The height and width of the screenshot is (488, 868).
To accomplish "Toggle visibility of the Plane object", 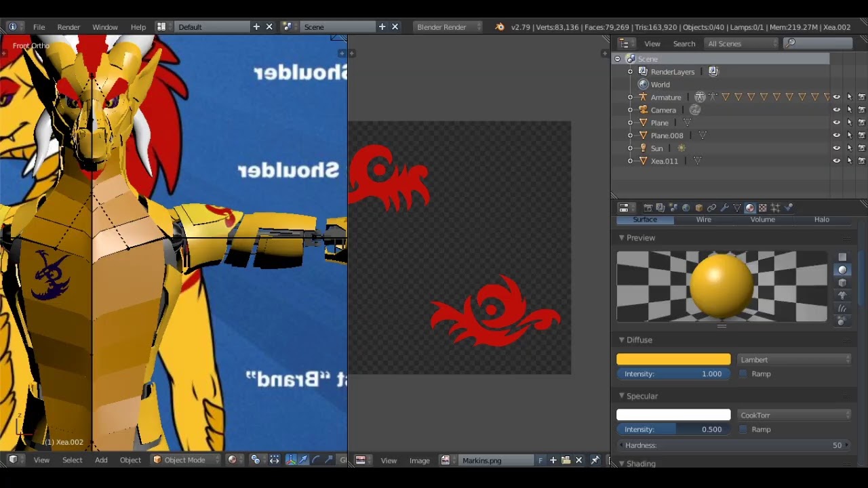I will 836,123.
